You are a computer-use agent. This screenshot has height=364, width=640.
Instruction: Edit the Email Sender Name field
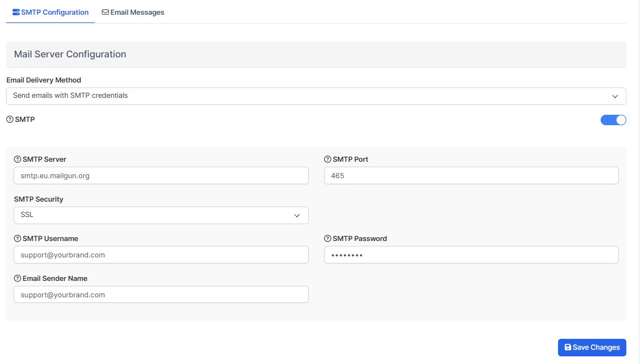pyautogui.click(x=161, y=295)
